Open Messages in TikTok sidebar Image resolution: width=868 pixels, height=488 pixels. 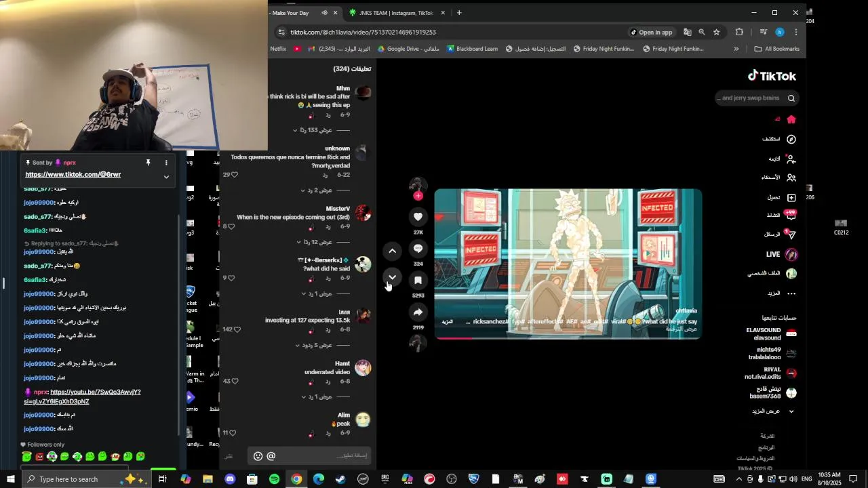coord(791,235)
